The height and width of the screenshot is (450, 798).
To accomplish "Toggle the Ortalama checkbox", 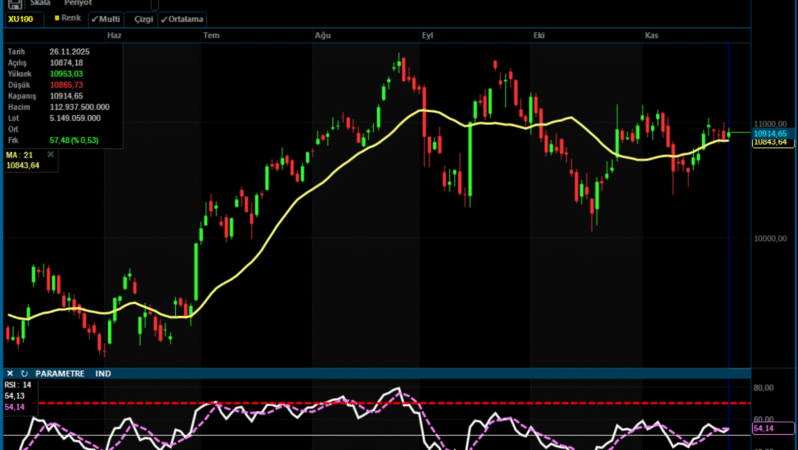I will tap(182, 19).
